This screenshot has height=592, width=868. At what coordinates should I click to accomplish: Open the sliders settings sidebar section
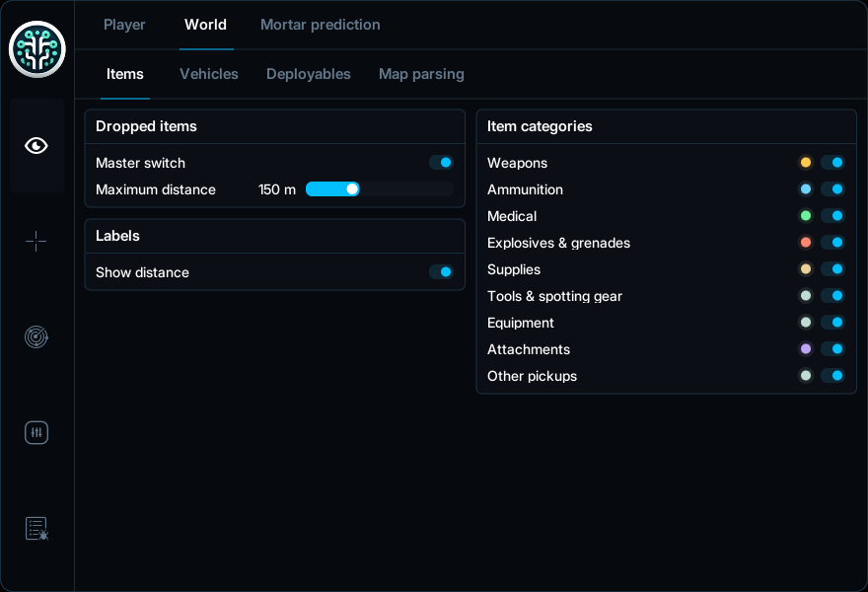pyautogui.click(x=36, y=432)
